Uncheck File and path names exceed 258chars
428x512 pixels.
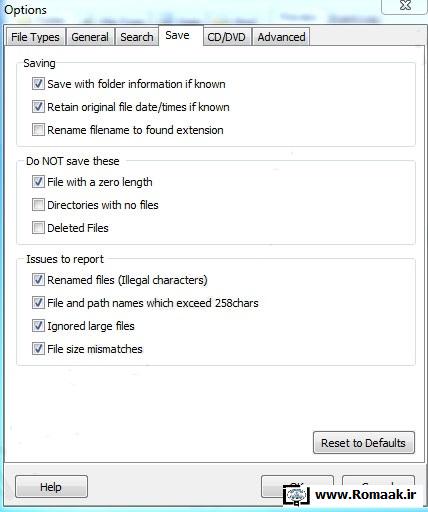(x=38, y=303)
